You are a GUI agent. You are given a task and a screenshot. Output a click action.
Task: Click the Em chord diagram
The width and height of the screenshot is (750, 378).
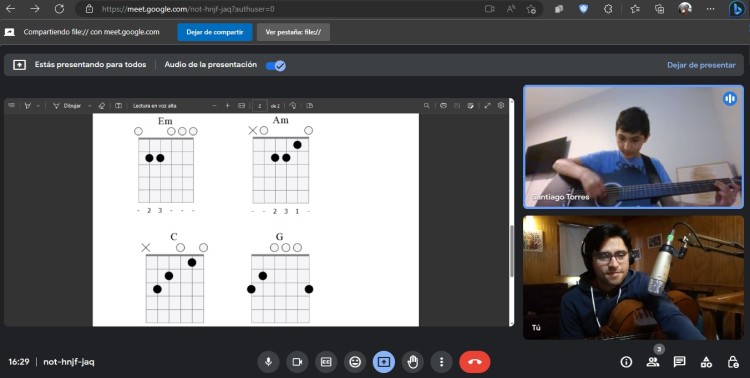pos(165,165)
